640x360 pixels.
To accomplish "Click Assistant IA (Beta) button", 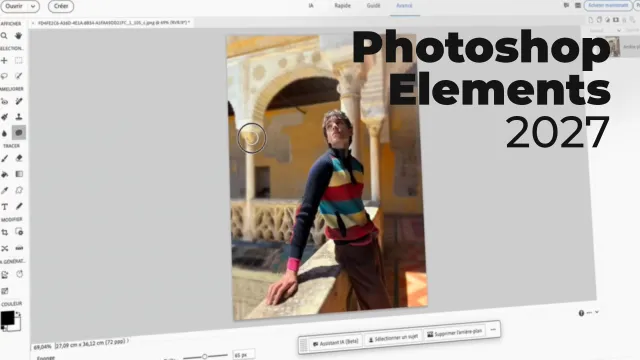I will click(336, 342).
